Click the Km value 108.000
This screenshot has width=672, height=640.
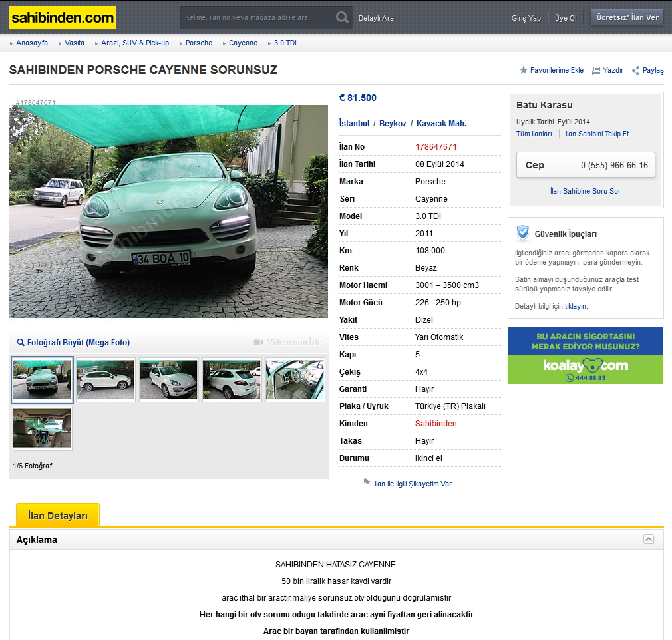coord(430,251)
